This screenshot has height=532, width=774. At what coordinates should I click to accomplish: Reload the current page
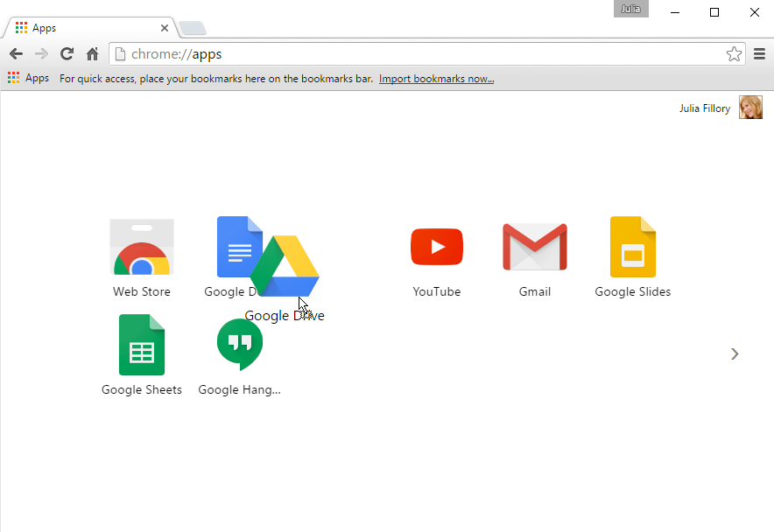[67, 54]
